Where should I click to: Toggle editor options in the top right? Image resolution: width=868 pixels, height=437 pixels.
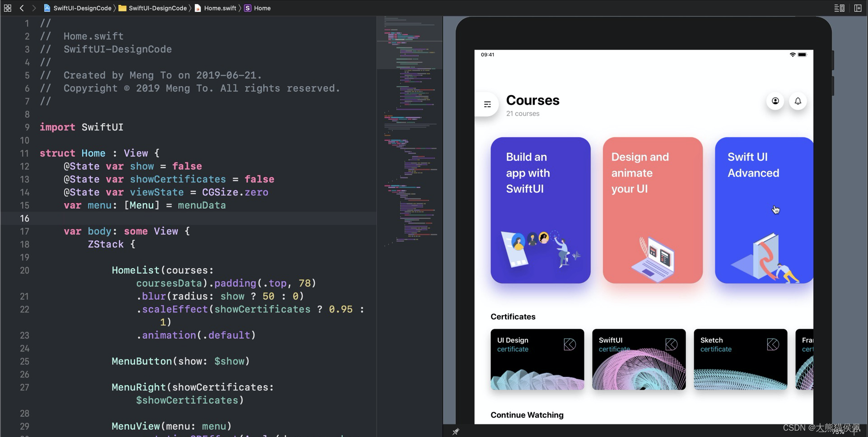click(x=839, y=8)
